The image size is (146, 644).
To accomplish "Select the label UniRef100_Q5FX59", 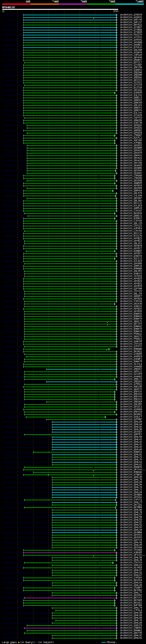I will pos(131,67).
